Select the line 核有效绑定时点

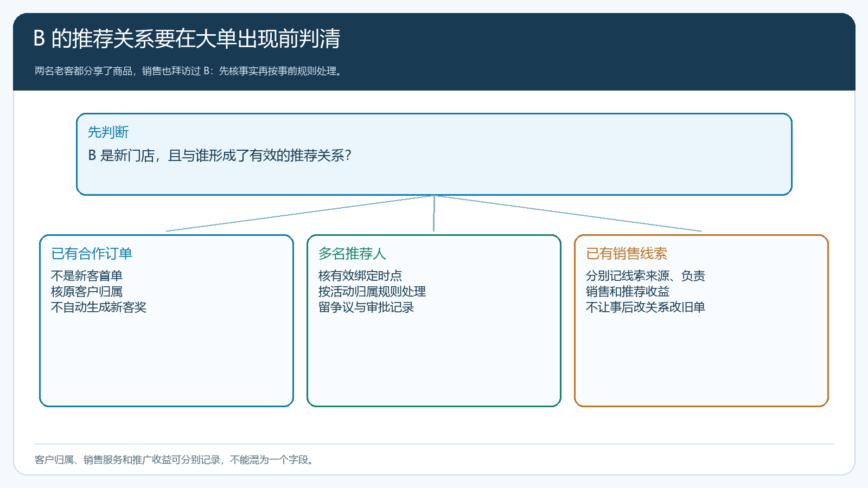point(360,275)
